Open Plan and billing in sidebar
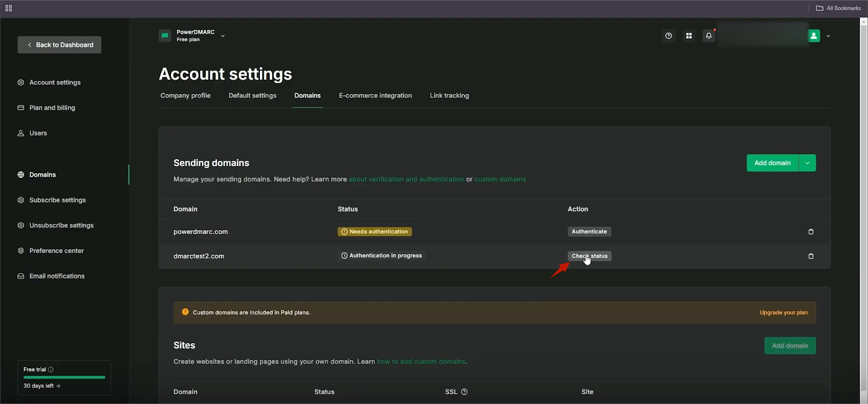 point(52,108)
